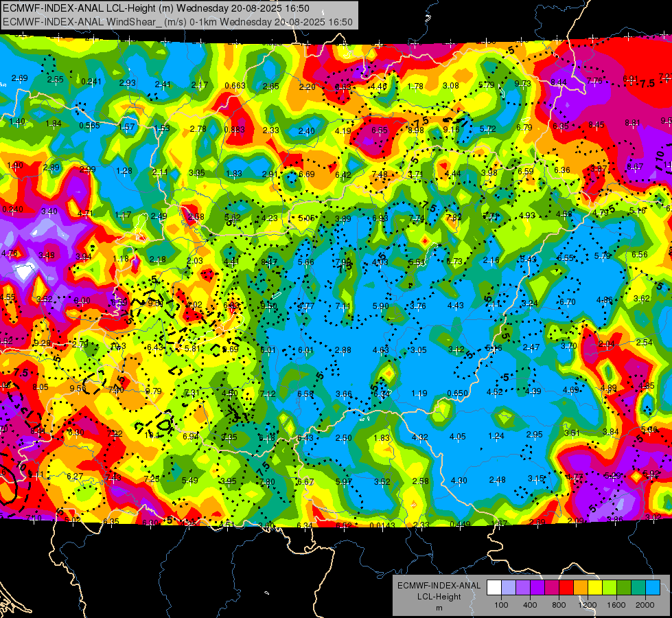
Task: Click the legend tick value 1600
Action: (x=616, y=605)
